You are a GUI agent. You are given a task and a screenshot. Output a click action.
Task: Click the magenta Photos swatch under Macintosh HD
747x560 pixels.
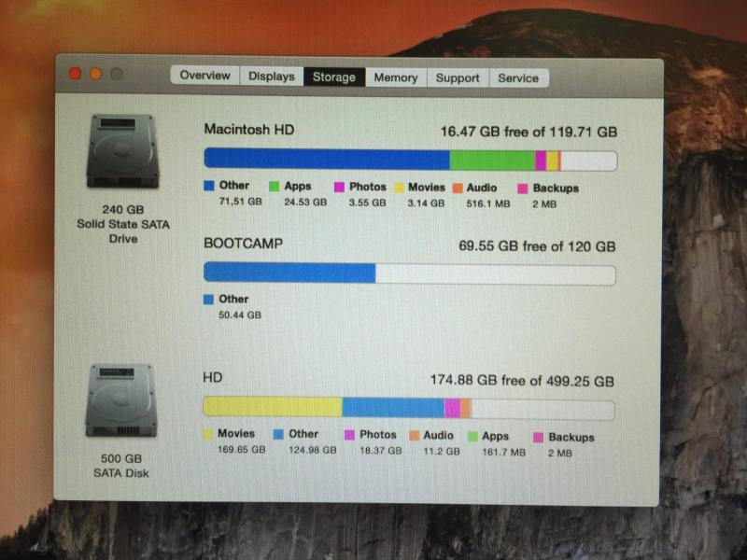[x=339, y=188]
